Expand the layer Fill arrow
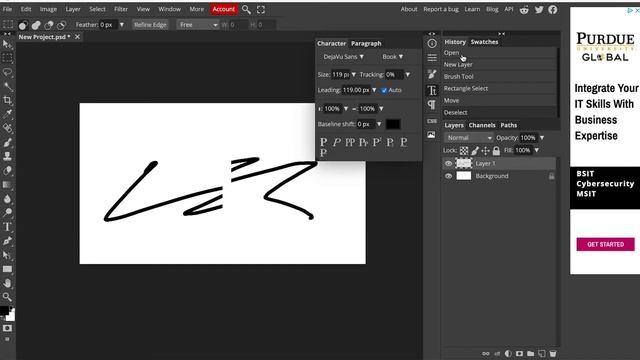The image size is (640, 360). 537,150
